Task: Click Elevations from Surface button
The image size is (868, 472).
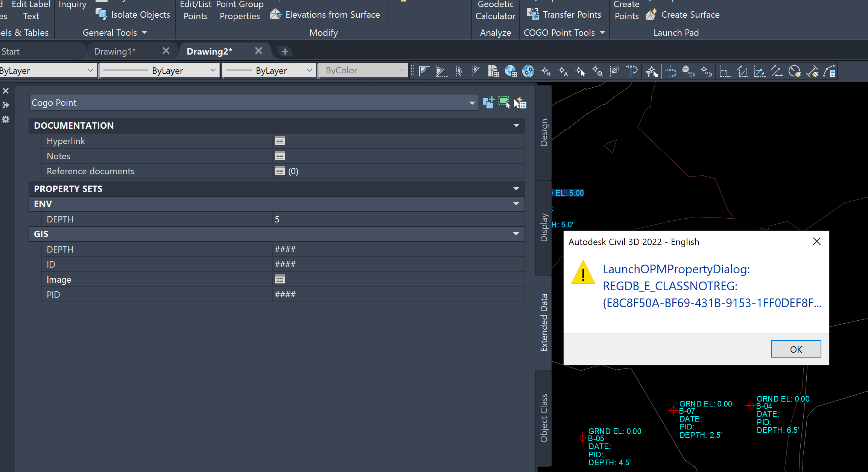Action: [x=325, y=15]
